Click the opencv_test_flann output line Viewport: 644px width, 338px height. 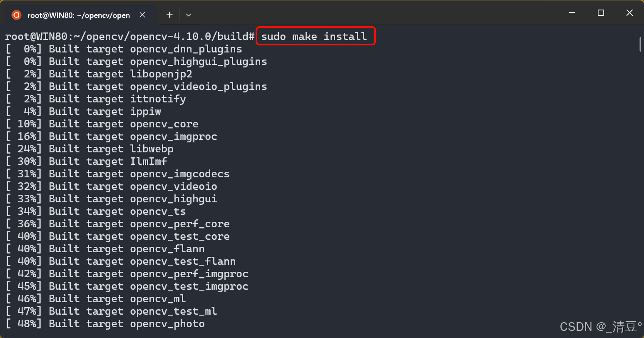click(x=120, y=261)
